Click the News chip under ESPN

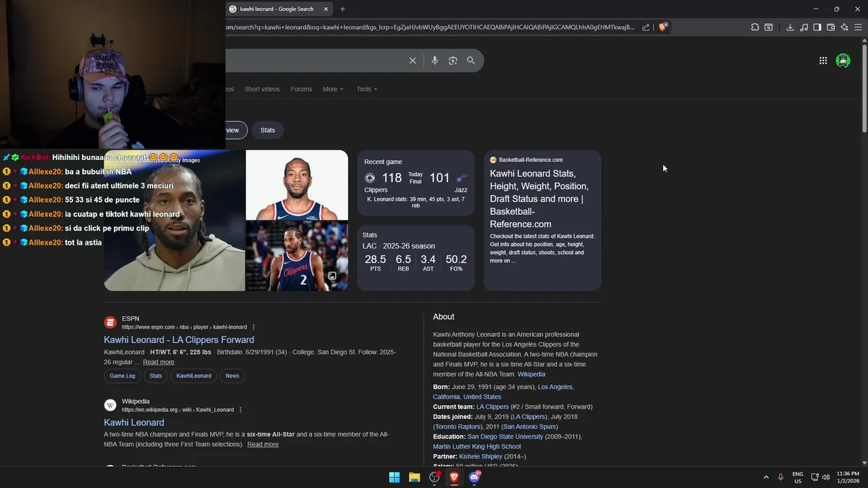click(x=233, y=375)
